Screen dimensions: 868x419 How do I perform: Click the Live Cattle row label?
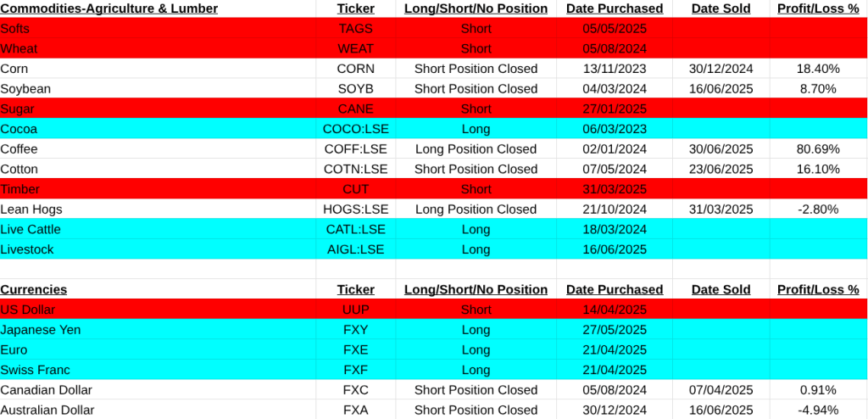pyautogui.click(x=31, y=229)
